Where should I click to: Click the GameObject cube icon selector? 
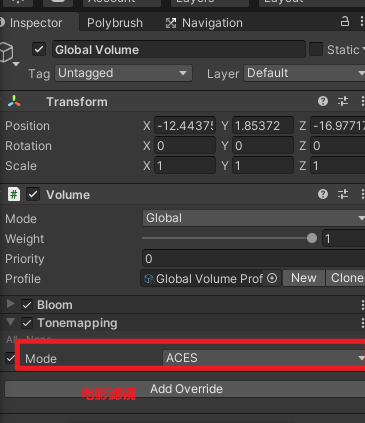point(8,53)
